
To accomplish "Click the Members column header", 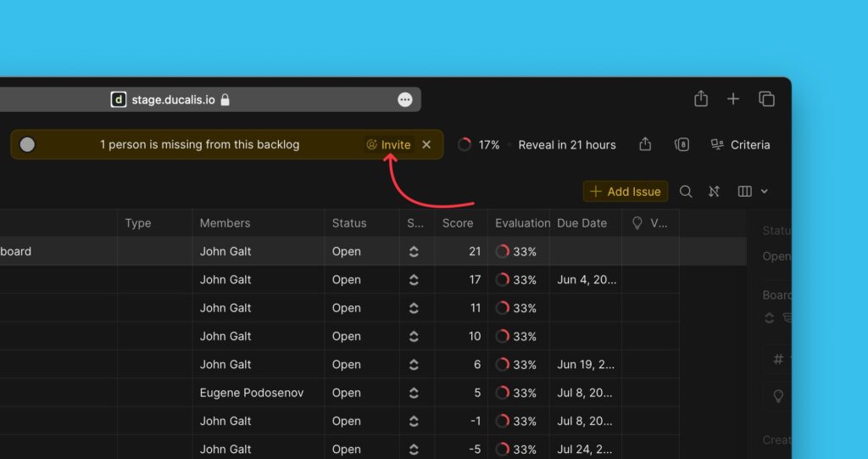I will tap(225, 223).
